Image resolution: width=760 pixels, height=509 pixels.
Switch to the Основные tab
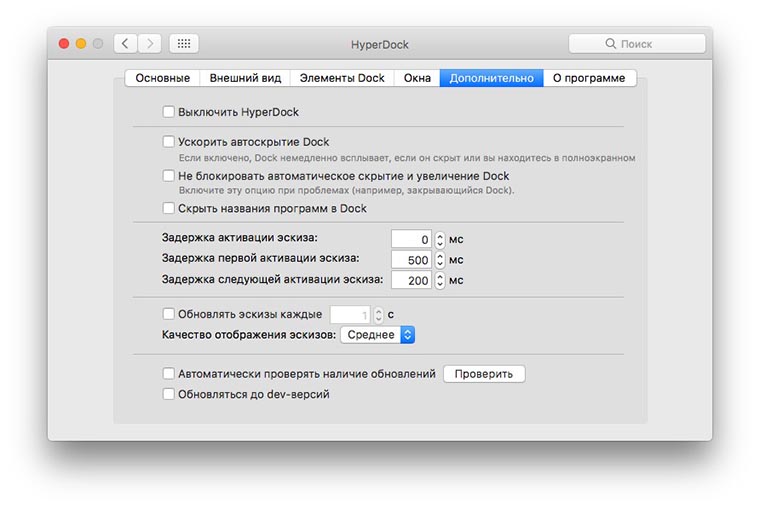click(162, 78)
